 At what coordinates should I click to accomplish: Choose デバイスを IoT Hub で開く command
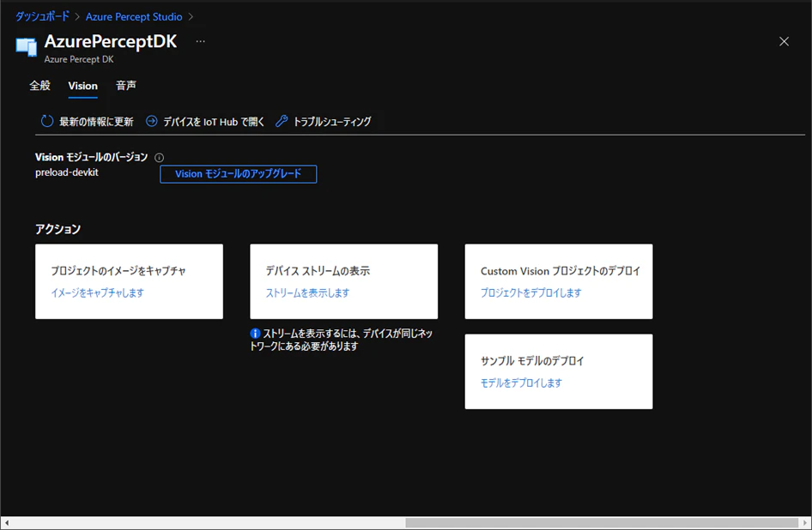pyautogui.click(x=205, y=122)
